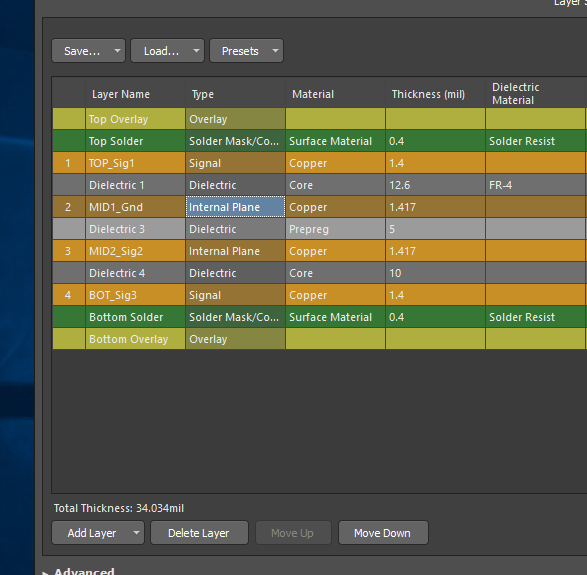Click the Core material of Dielectric 4
Screen dimensions: 587x575
pyautogui.click(x=335, y=273)
